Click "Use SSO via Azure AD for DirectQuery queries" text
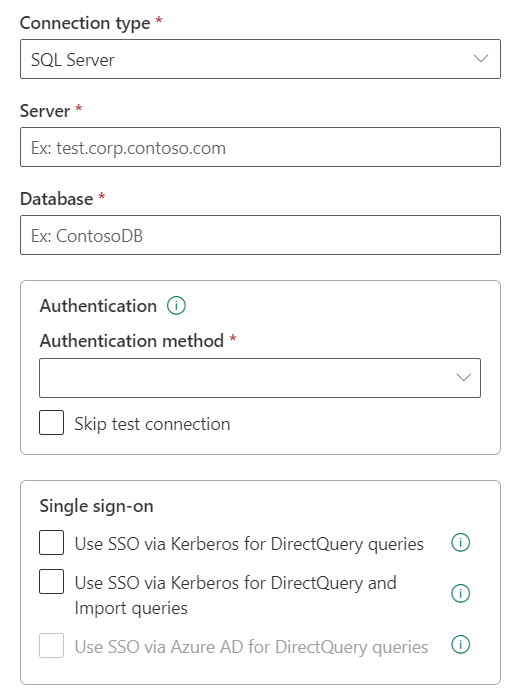527x697 pixels. (252, 647)
